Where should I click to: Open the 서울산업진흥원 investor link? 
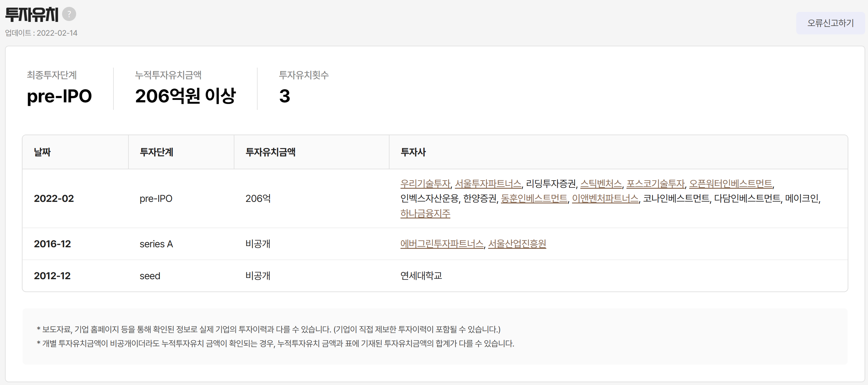(x=517, y=244)
